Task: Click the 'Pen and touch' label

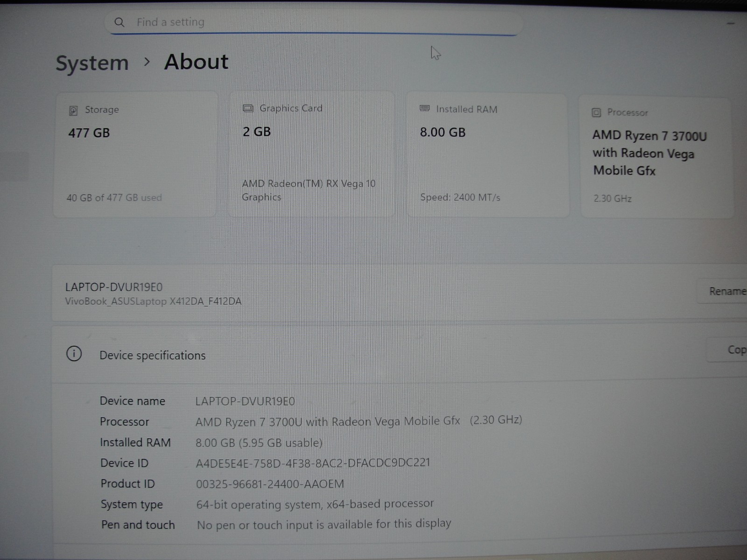Action: tap(138, 525)
